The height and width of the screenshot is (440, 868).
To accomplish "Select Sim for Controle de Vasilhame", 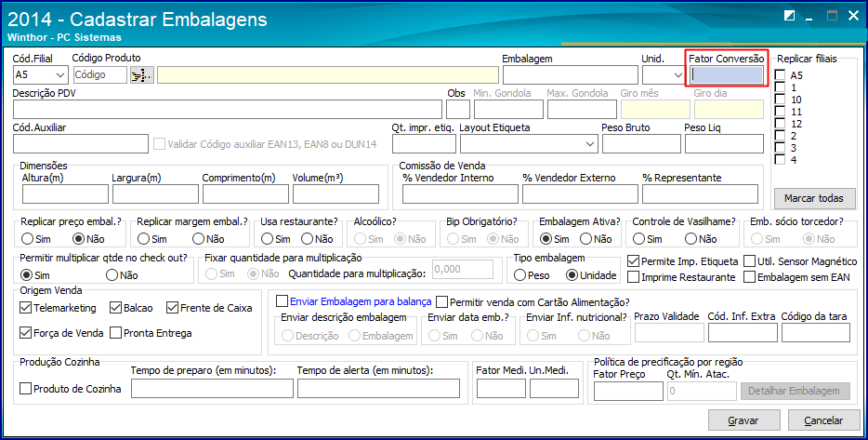I will pos(638,239).
